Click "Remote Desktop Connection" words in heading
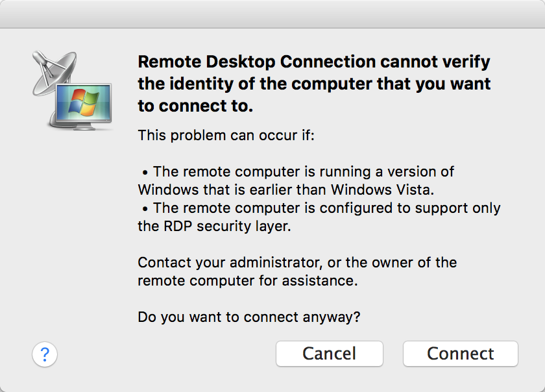Viewport: 545px width, 392px height. pos(257,62)
